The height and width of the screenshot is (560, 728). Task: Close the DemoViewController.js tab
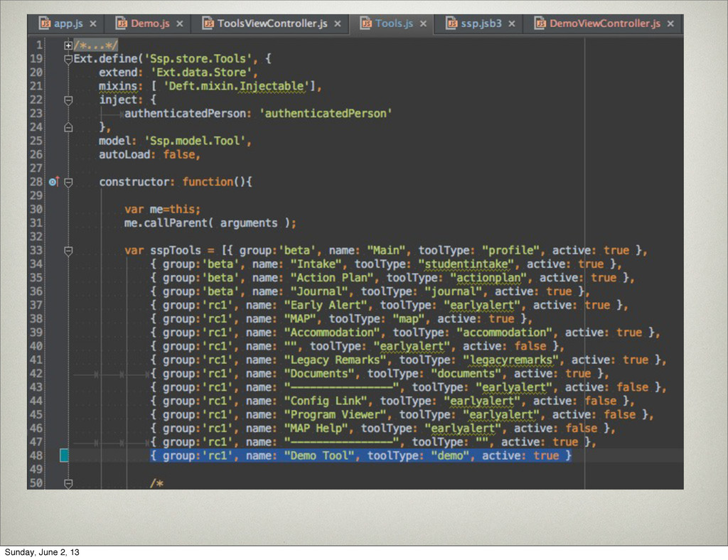[670, 23]
